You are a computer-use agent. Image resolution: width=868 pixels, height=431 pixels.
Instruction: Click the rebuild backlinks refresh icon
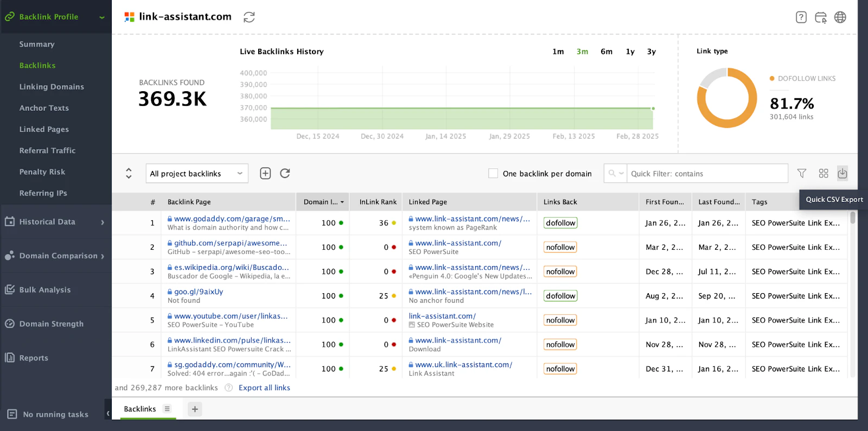click(x=285, y=173)
